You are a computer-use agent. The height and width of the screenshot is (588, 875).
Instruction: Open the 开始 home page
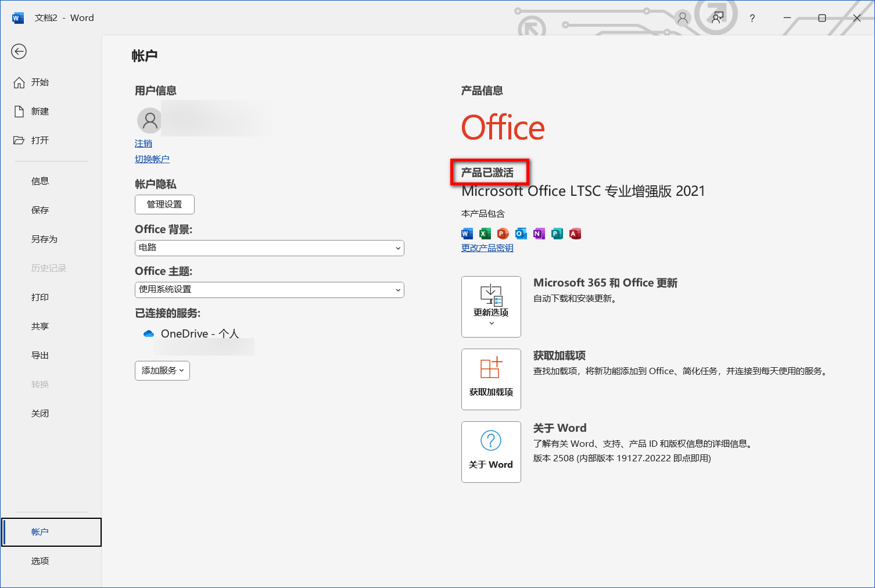40,83
